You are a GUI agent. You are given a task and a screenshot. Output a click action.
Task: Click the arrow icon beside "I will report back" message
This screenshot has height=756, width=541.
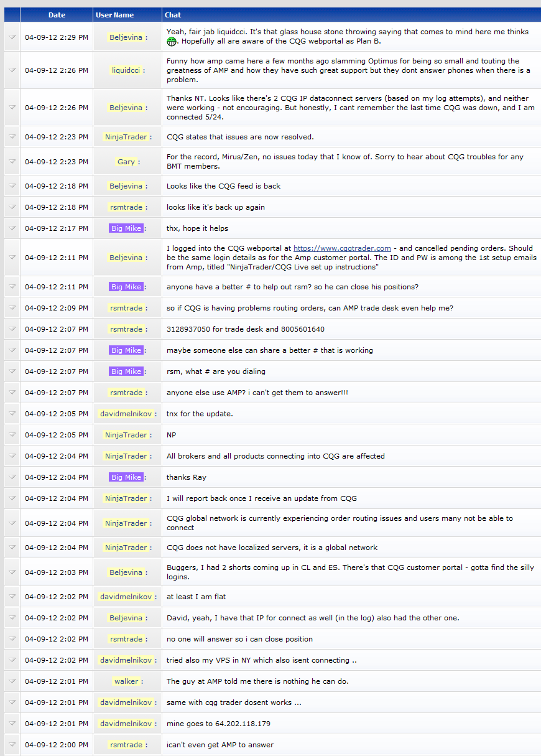(12, 498)
